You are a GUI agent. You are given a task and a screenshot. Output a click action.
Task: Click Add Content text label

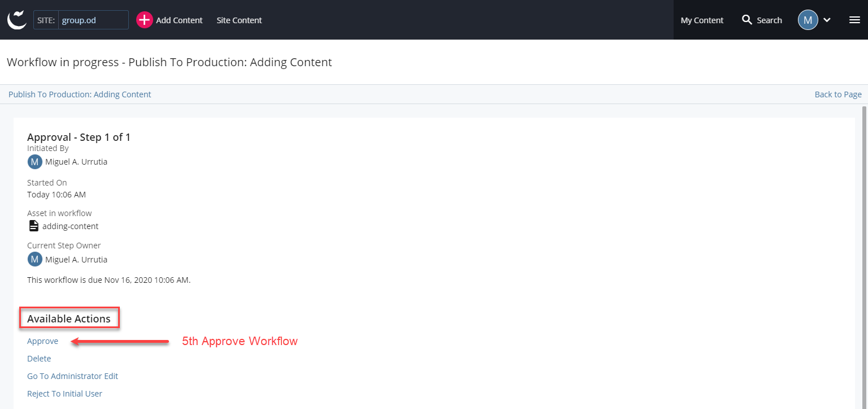179,20
